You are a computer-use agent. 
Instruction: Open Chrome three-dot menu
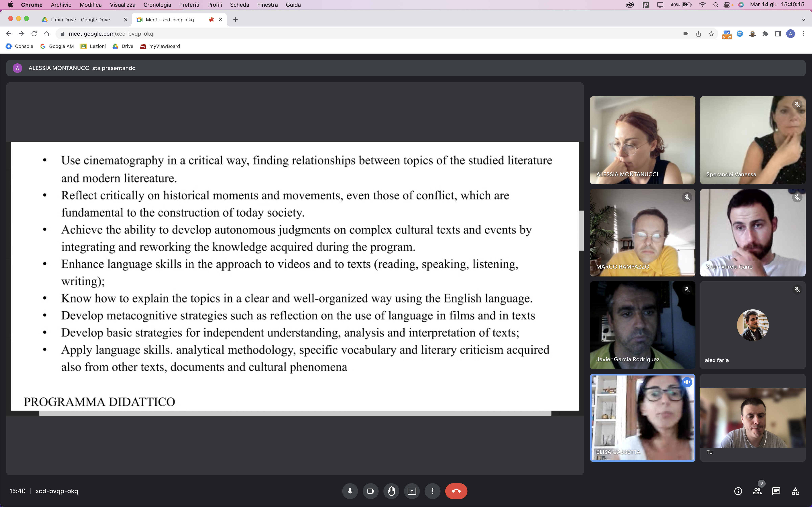(x=803, y=33)
